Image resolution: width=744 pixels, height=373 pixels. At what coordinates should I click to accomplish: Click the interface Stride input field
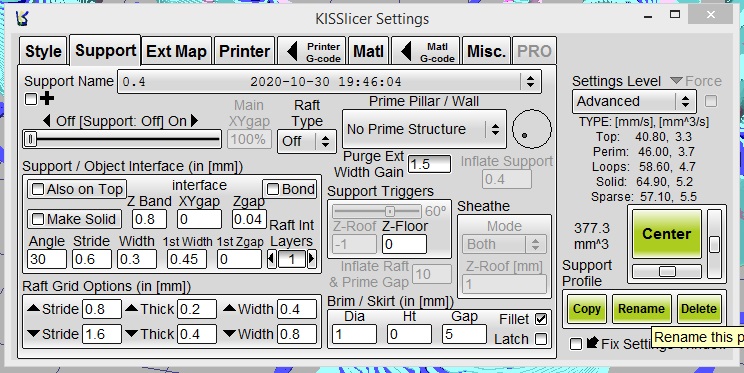[92, 260]
